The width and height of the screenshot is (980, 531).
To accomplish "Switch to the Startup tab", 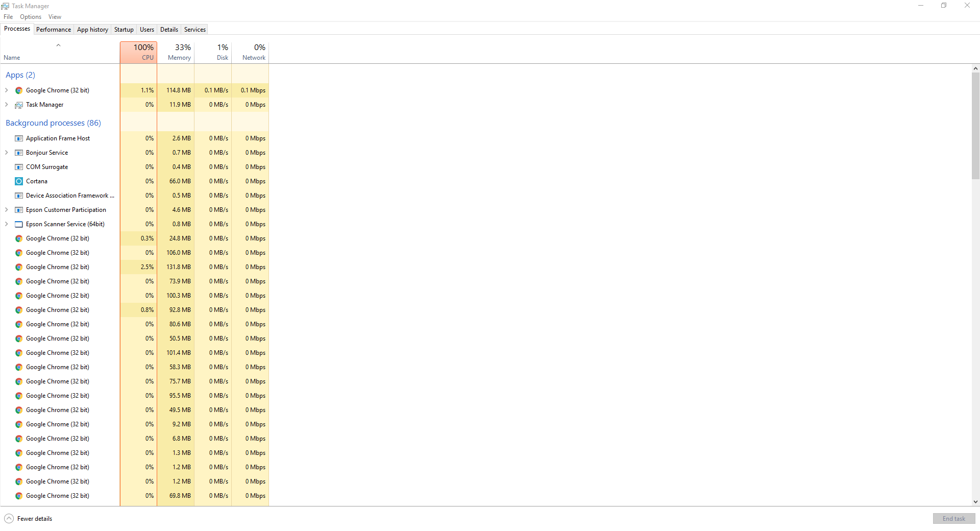I will (x=124, y=30).
